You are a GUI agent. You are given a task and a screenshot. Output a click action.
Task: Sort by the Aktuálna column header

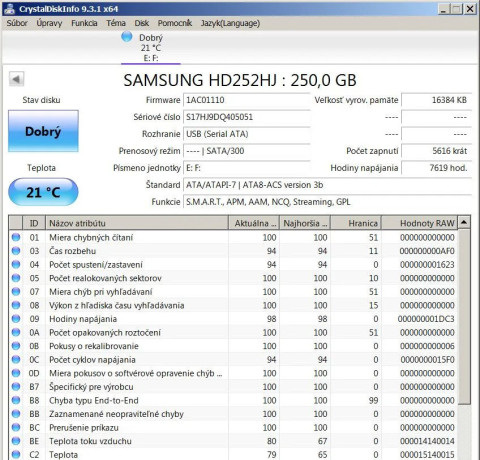click(x=254, y=223)
